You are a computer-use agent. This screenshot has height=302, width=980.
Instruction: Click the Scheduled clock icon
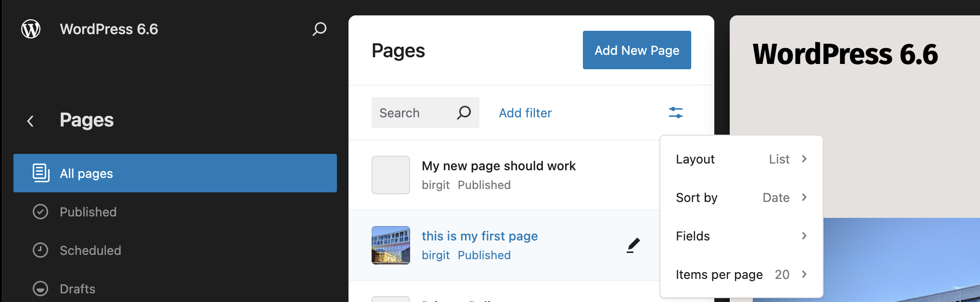(40, 250)
